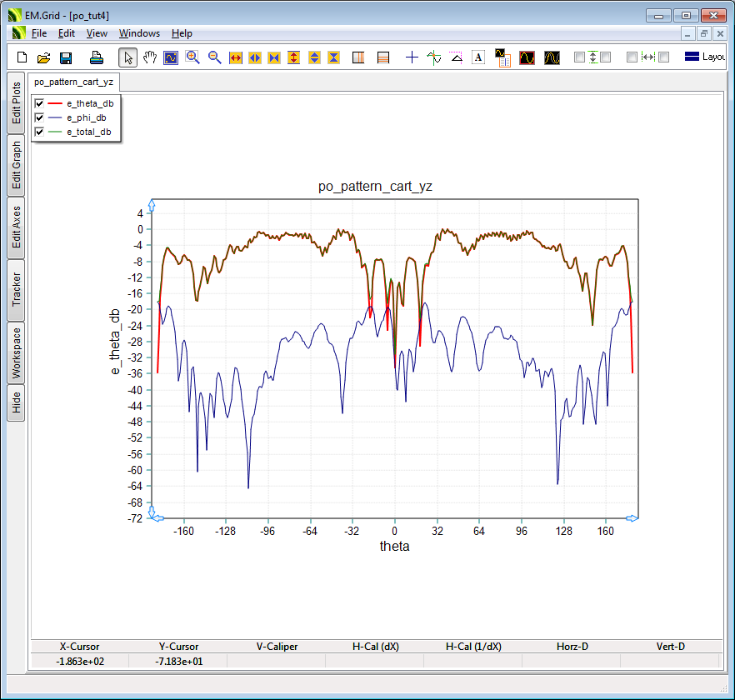Click the zoom in magnifier

[x=192, y=57]
